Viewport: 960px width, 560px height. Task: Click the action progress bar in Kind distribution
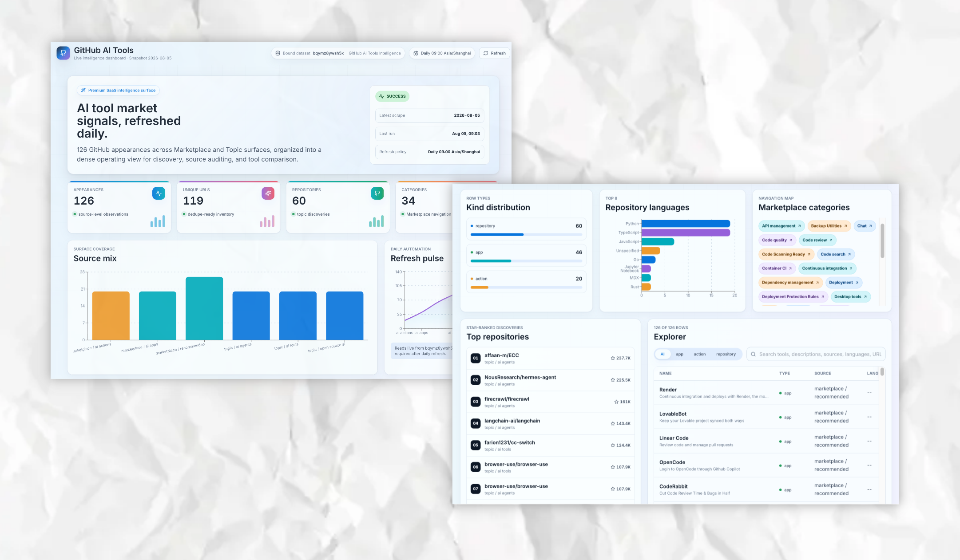tap(526, 288)
